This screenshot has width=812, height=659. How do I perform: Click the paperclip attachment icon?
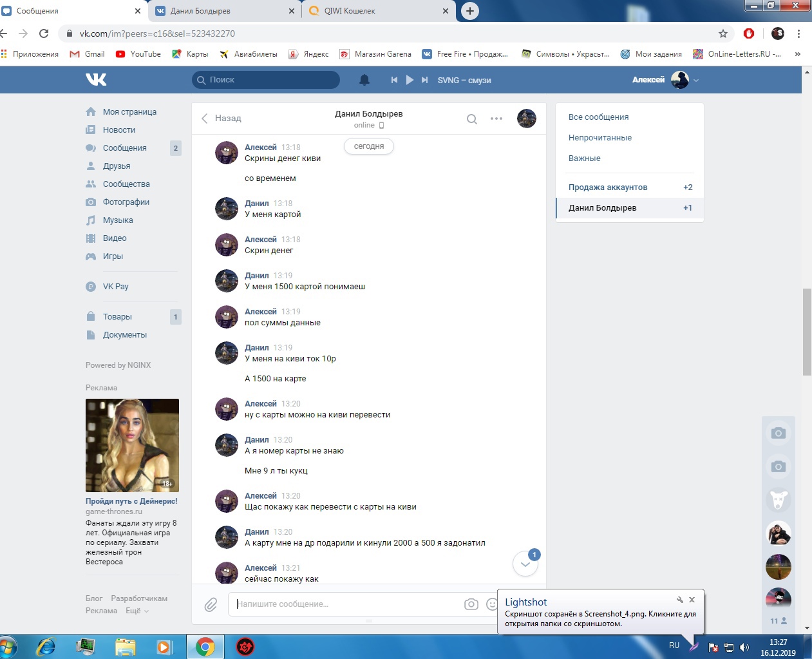[211, 604]
